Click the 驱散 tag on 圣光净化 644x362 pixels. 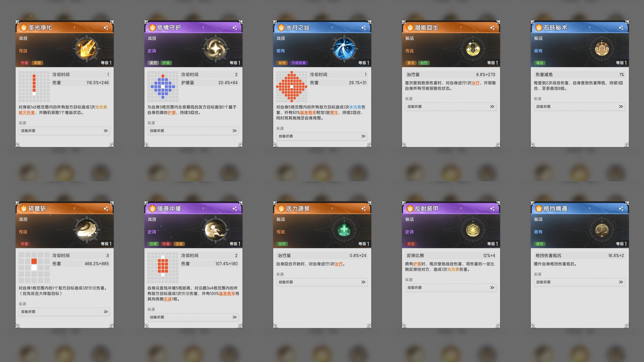click(37, 63)
